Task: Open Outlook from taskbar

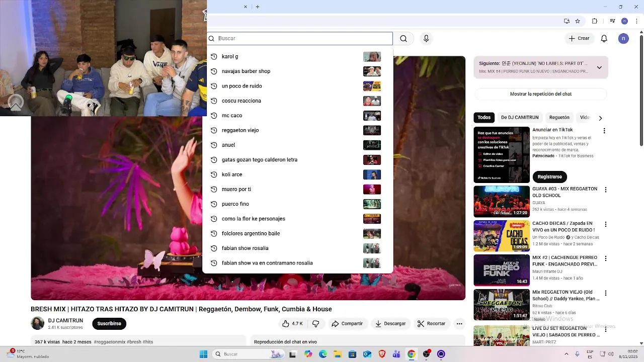Action: click(367, 354)
